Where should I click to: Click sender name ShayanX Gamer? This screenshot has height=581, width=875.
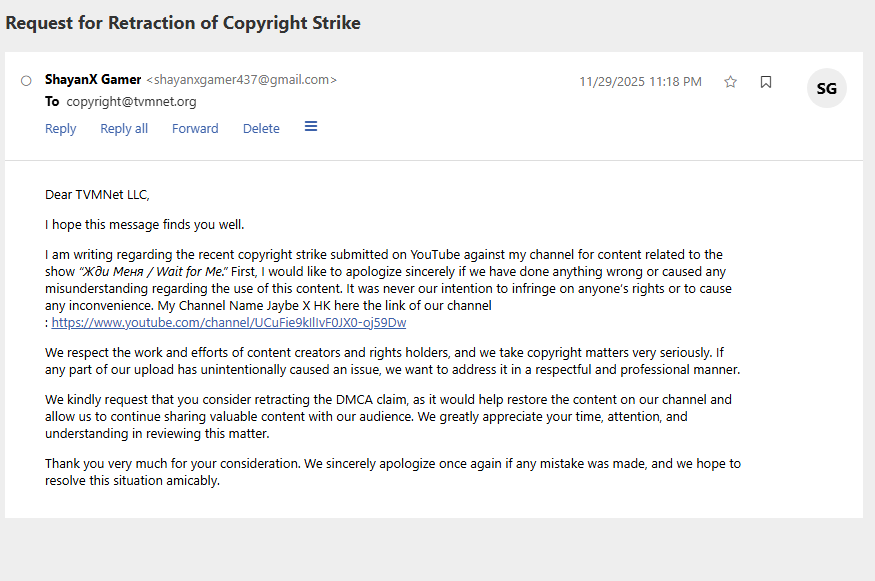(93, 80)
